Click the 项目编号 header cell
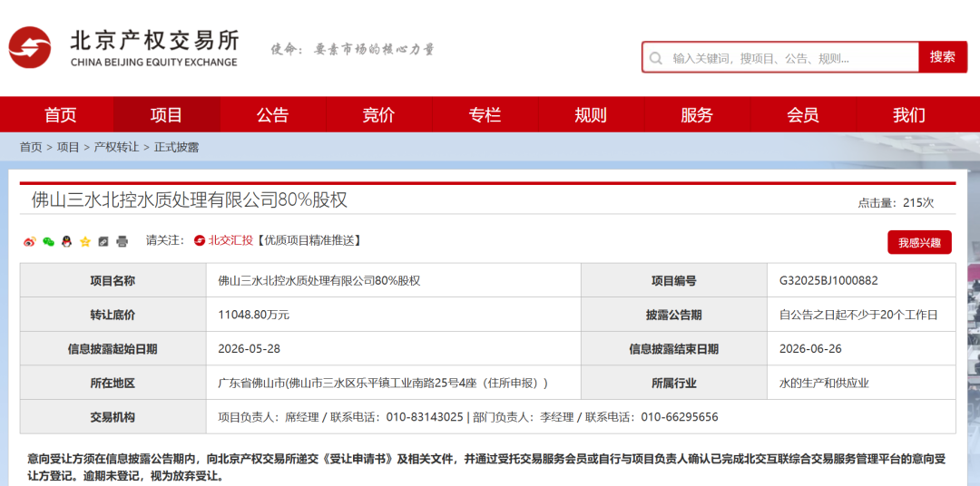The width and height of the screenshot is (980, 486). [x=673, y=280]
